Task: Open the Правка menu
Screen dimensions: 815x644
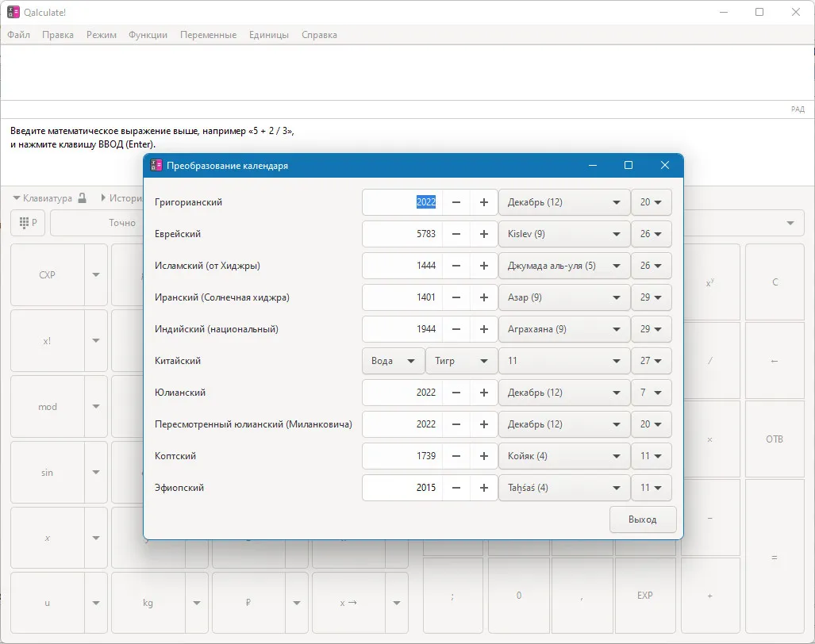Action: (58, 35)
